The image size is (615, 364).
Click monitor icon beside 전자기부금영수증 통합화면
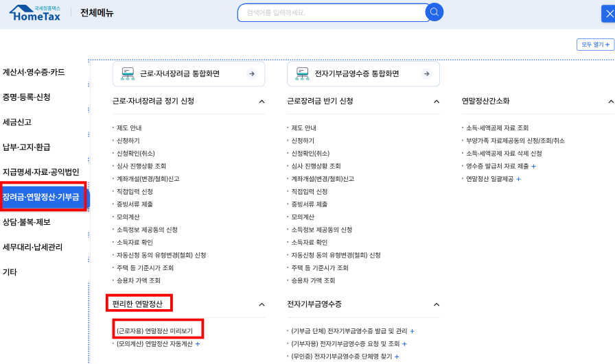tap(302, 74)
